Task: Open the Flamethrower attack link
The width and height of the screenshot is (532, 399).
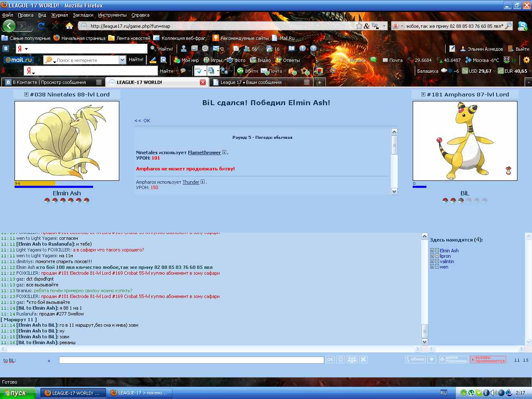Action: click(x=204, y=153)
